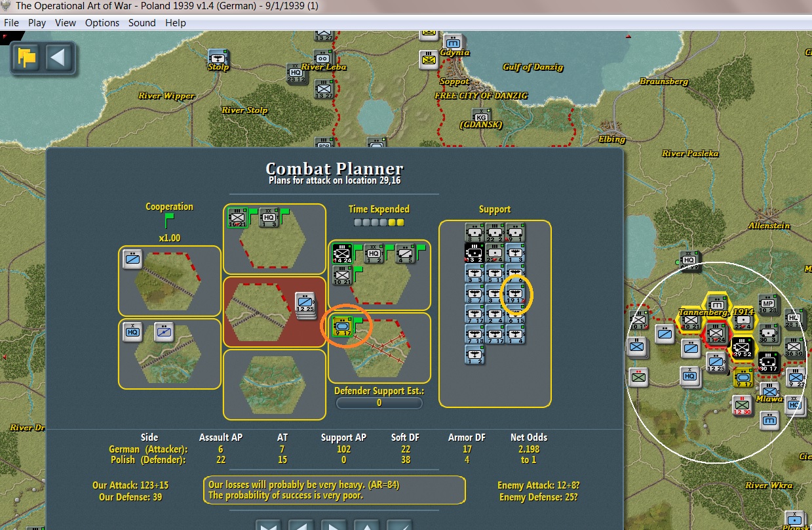
Task: Select support artillery unit 8-1
Action: [474, 232]
